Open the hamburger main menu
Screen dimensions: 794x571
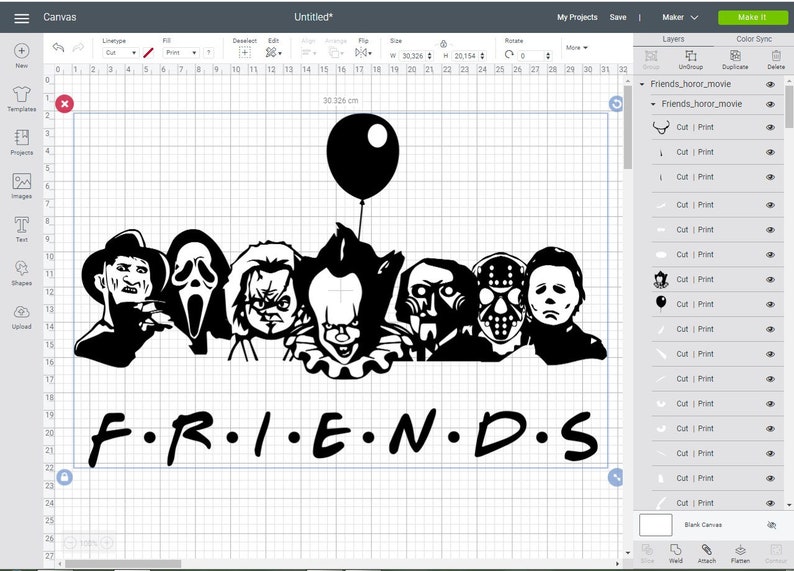(21, 18)
